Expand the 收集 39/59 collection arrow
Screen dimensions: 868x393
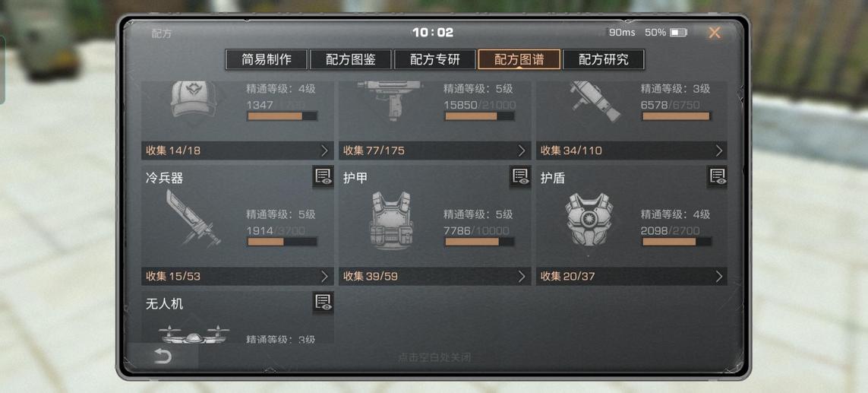[522, 276]
